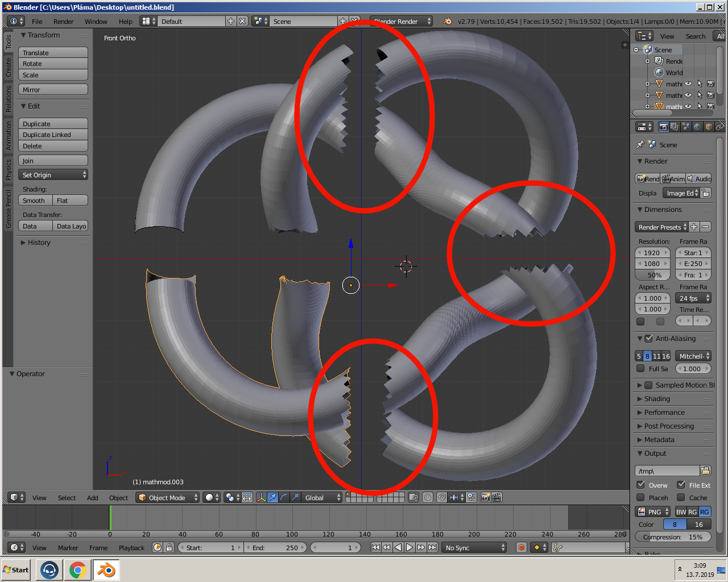
Task: Click the 50% resolution percentage slider
Action: click(653, 275)
